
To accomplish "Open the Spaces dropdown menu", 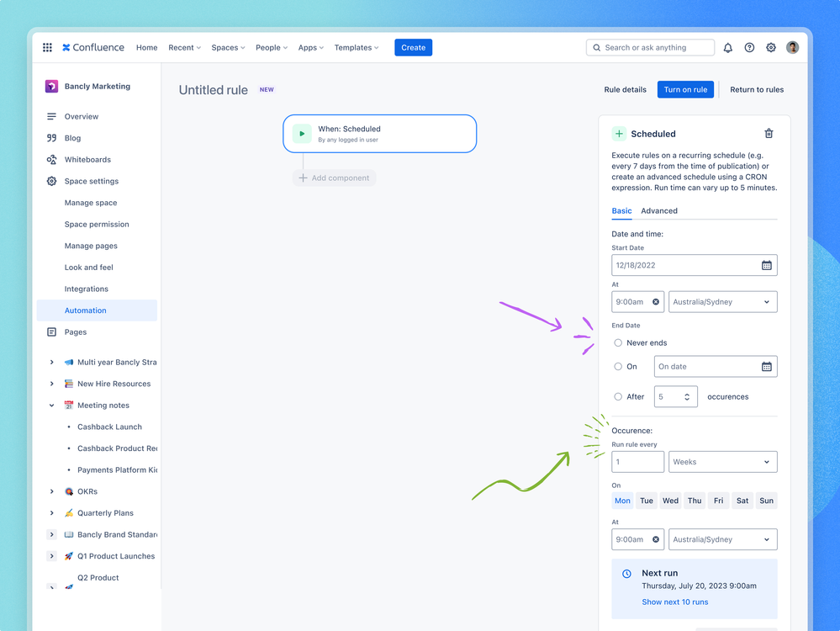I will pyautogui.click(x=228, y=48).
